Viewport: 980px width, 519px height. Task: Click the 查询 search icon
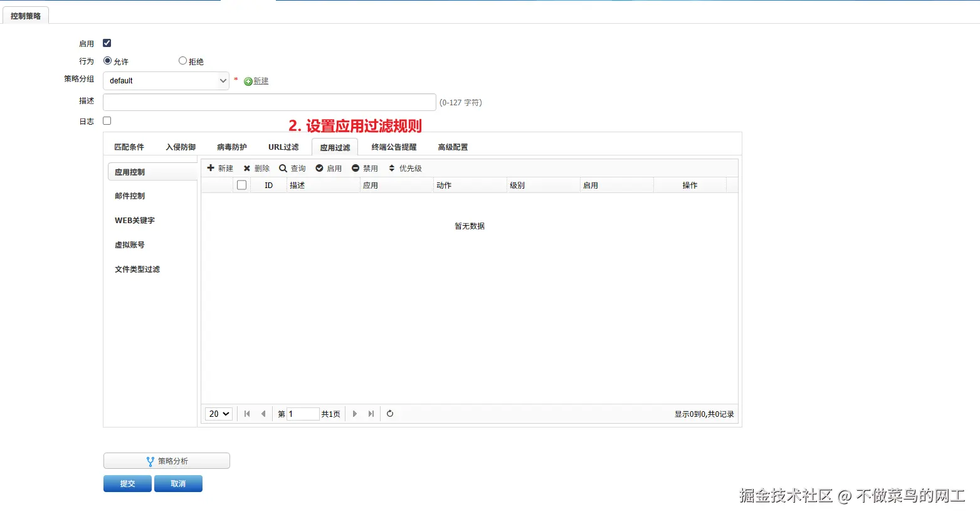283,168
